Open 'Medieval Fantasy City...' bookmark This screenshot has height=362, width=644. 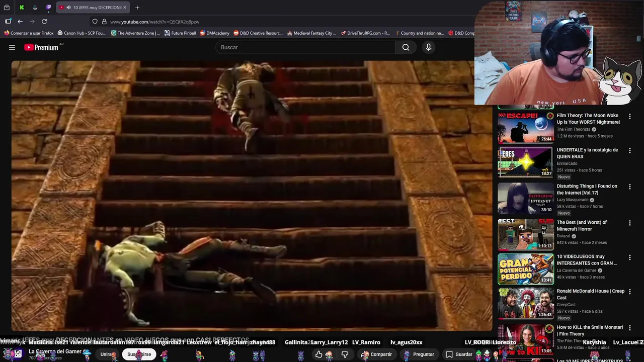(x=311, y=33)
